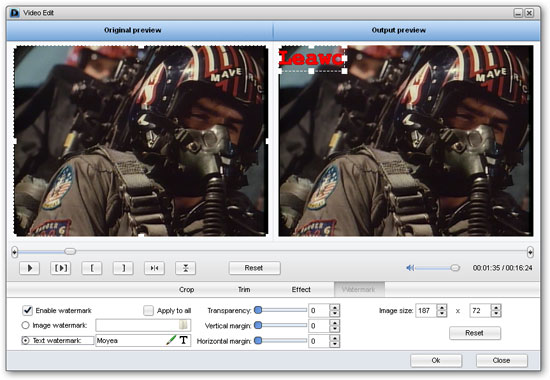Play the selected clip segment button
This screenshot has width=550, height=380.
coord(60,268)
